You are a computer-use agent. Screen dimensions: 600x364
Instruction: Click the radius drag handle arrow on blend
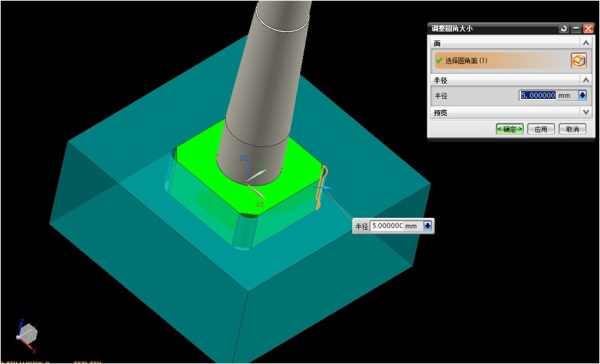click(x=326, y=188)
